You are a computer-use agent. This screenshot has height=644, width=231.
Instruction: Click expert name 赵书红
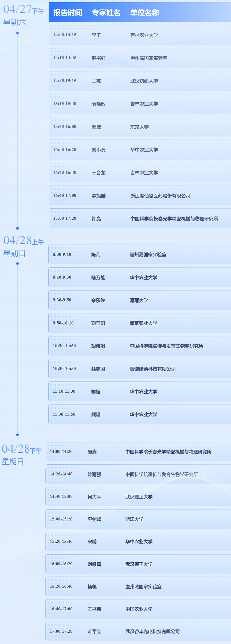point(99,58)
